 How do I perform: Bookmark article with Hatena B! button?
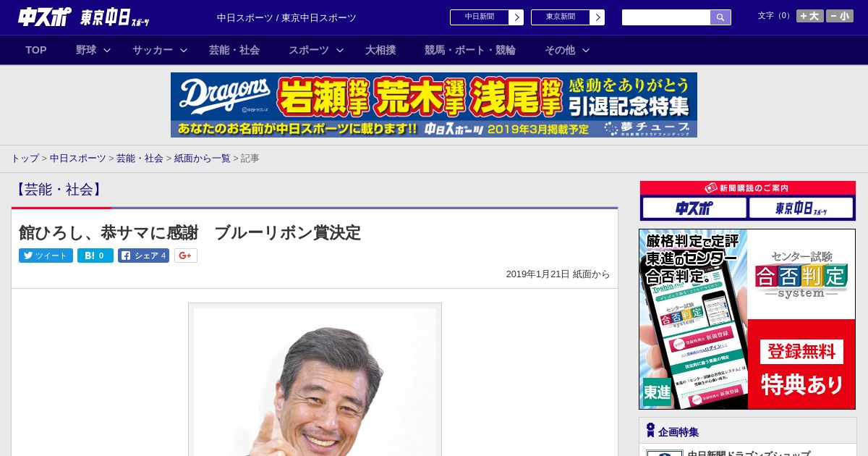pos(95,256)
